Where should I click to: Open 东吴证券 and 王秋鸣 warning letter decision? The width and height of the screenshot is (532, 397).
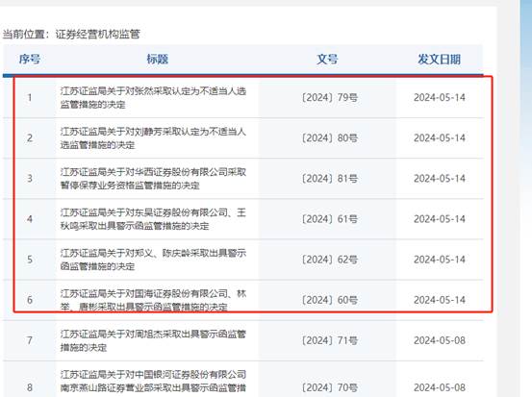(153, 219)
